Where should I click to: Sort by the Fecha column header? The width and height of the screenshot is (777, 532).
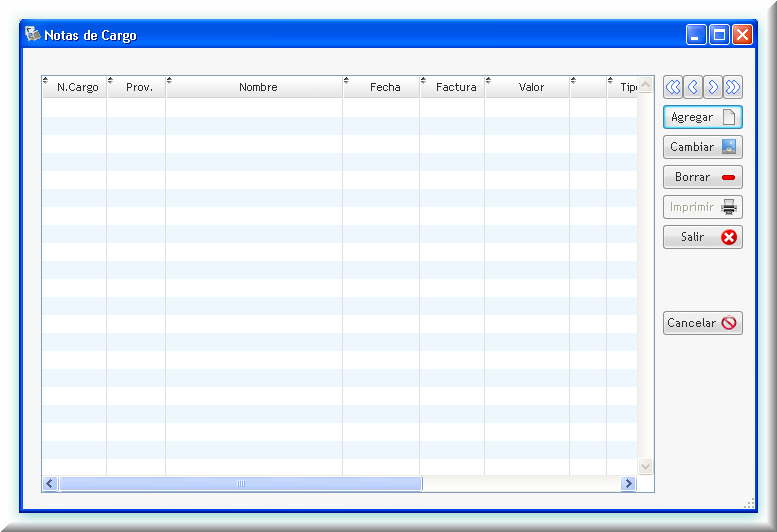click(381, 87)
